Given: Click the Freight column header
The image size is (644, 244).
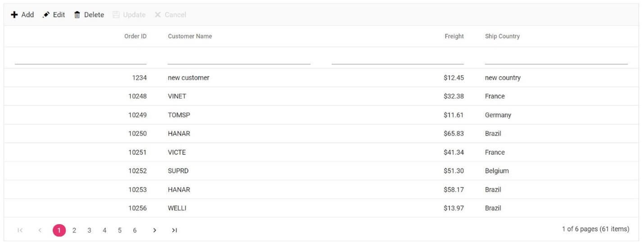Looking at the screenshot, I should 454,36.
